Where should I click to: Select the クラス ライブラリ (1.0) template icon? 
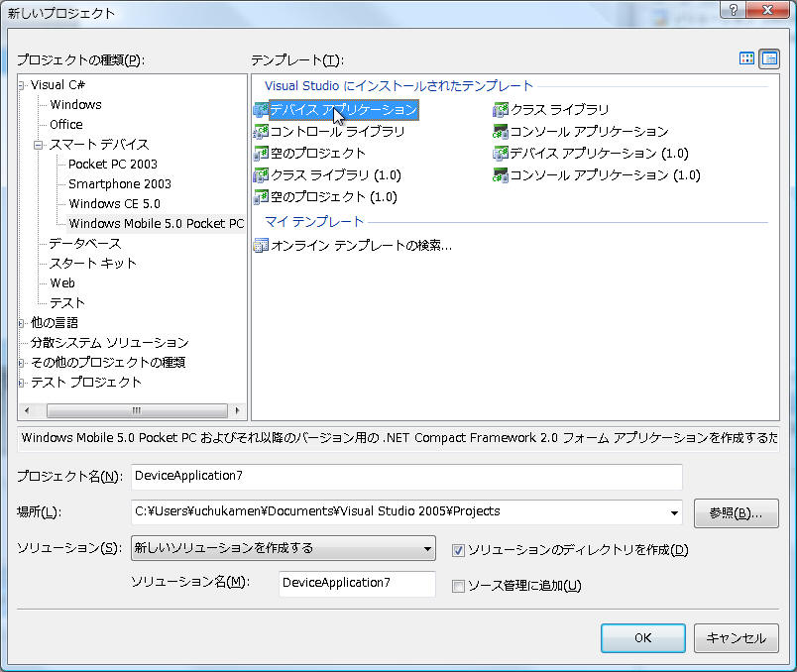click(261, 175)
